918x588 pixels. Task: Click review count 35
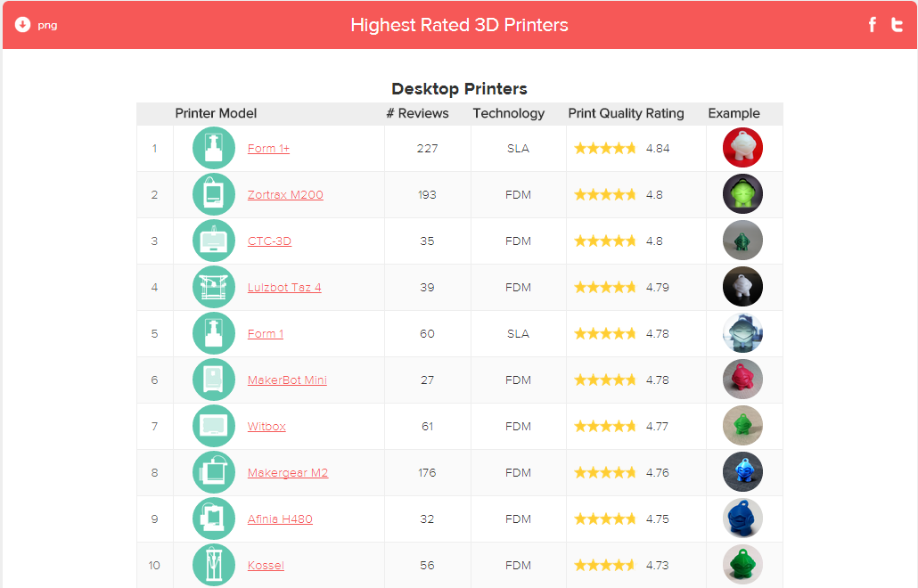point(427,241)
